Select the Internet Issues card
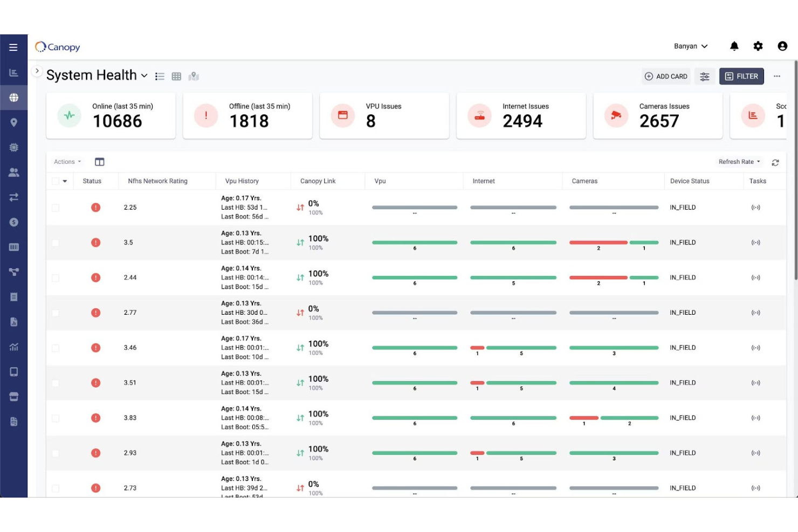Viewport: 798px width, 532px height. pyautogui.click(x=521, y=116)
